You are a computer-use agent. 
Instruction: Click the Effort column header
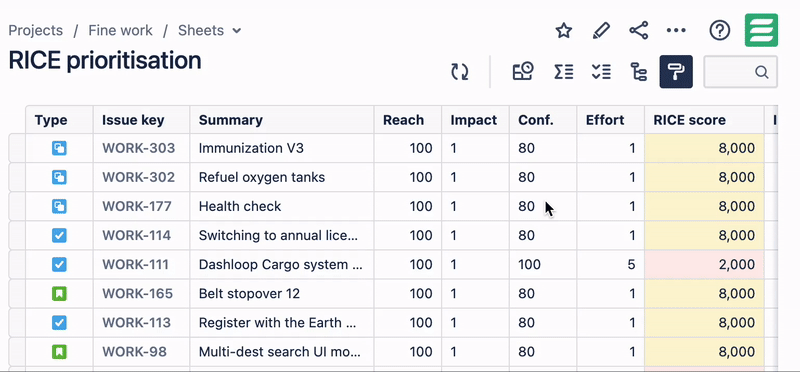click(x=611, y=120)
